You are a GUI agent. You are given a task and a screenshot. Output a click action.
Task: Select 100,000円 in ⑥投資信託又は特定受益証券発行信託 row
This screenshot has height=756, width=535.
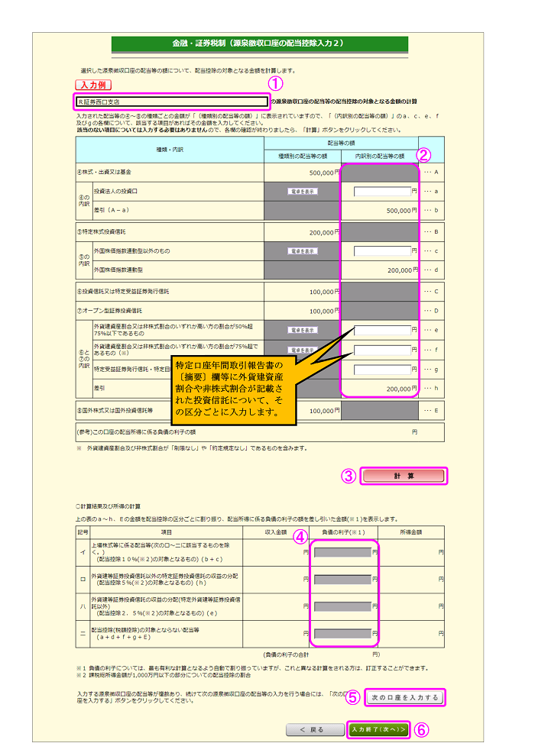point(324,292)
